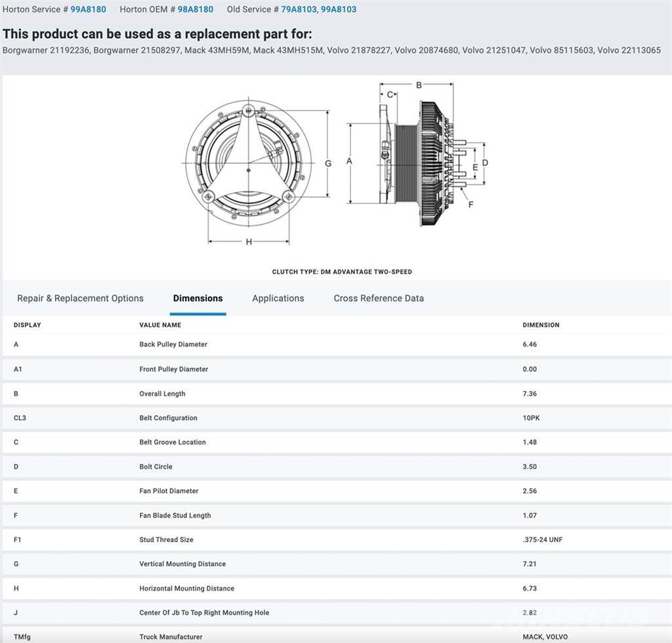Follow the Old Service 79A8103 link
Image resolution: width=672 pixels, height=643 pixels.
pyautogui.click(x=299, y=9)
